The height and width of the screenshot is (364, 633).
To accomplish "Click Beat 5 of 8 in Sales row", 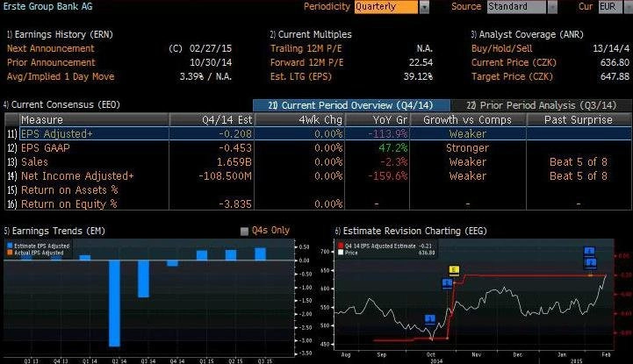I will coord(578,162).
